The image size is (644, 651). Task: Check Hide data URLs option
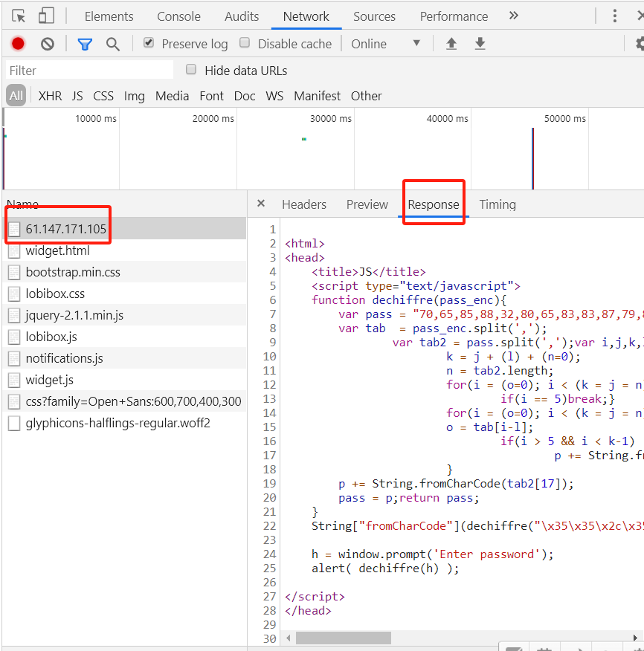(x=191, y=69)
